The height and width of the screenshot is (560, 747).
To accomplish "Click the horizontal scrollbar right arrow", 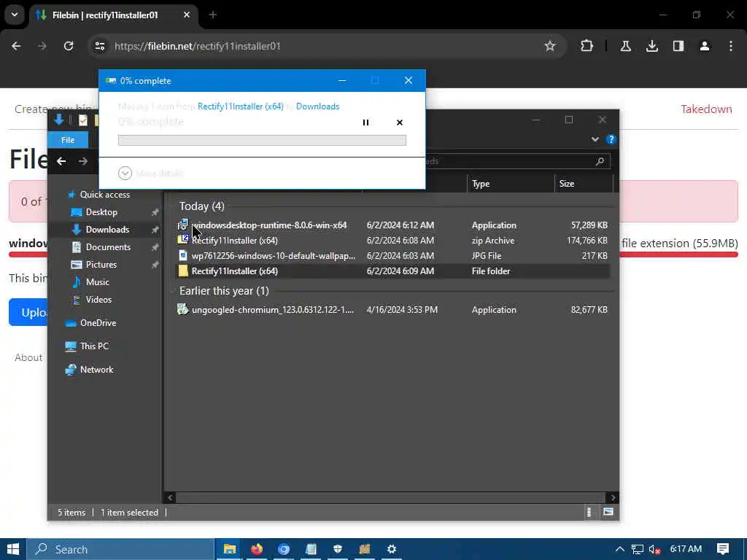I will pos(613,497).
